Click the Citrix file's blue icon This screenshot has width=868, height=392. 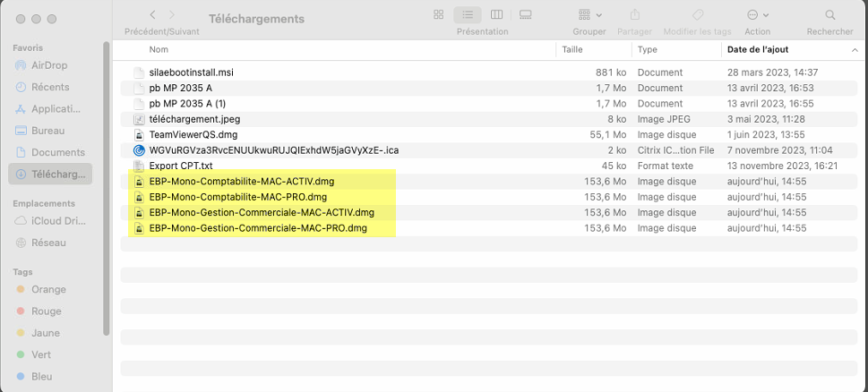139,149
